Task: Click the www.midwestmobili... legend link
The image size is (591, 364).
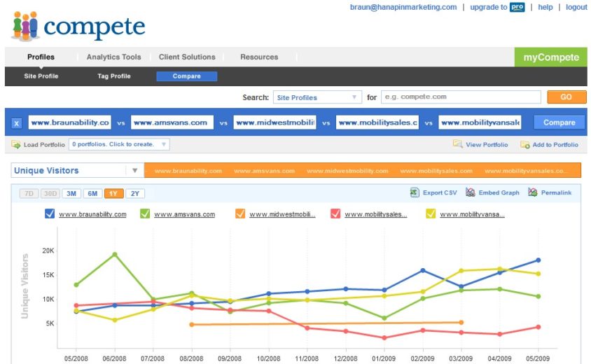Action: (x=282, y=214)
